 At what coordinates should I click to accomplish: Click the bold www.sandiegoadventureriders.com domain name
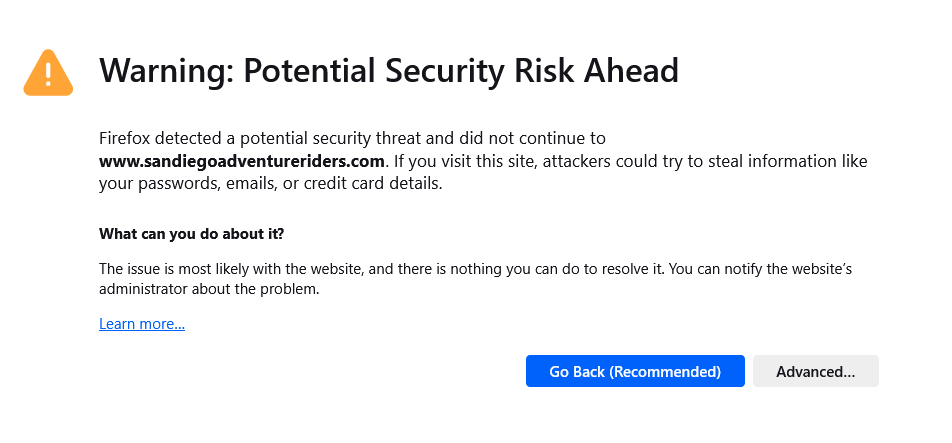242,161
